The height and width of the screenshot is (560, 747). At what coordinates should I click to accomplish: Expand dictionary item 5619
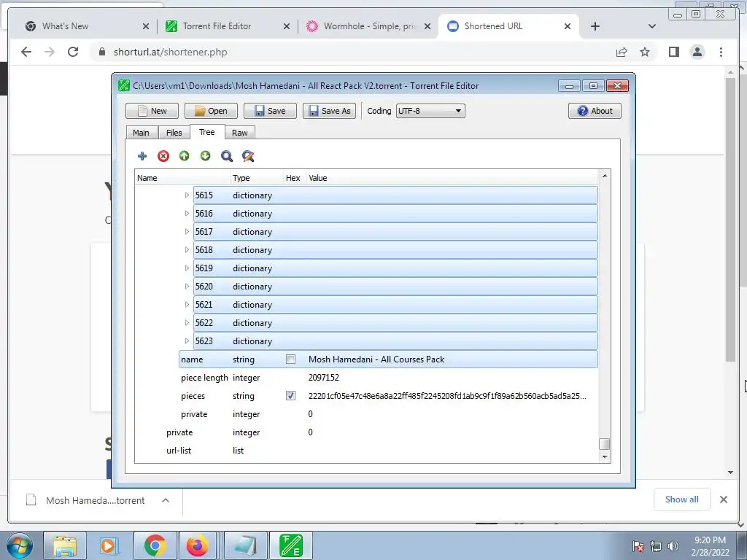coord(187,268)
